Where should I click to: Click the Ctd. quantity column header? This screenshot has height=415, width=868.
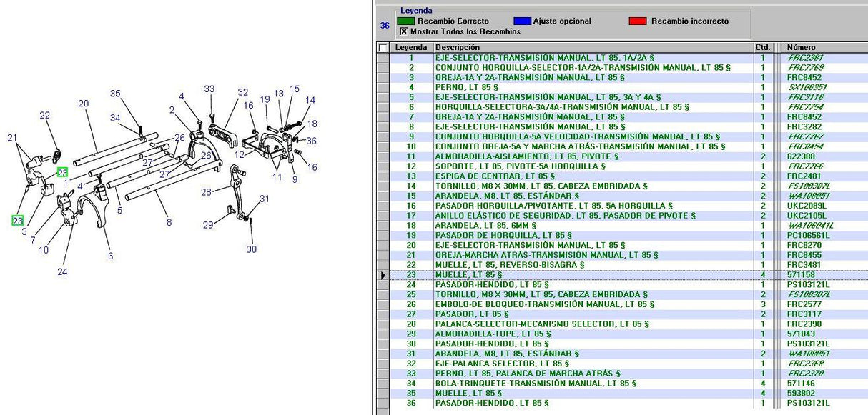tap(762, 48)
